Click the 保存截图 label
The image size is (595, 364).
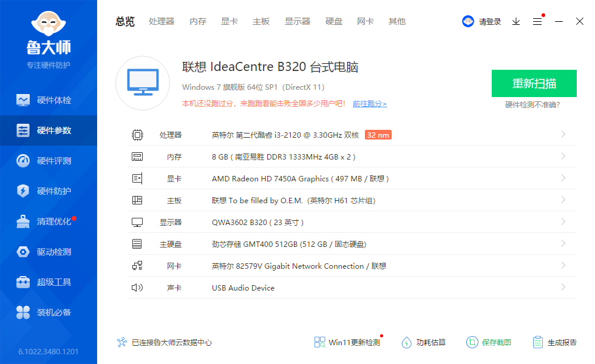(497, 342)
